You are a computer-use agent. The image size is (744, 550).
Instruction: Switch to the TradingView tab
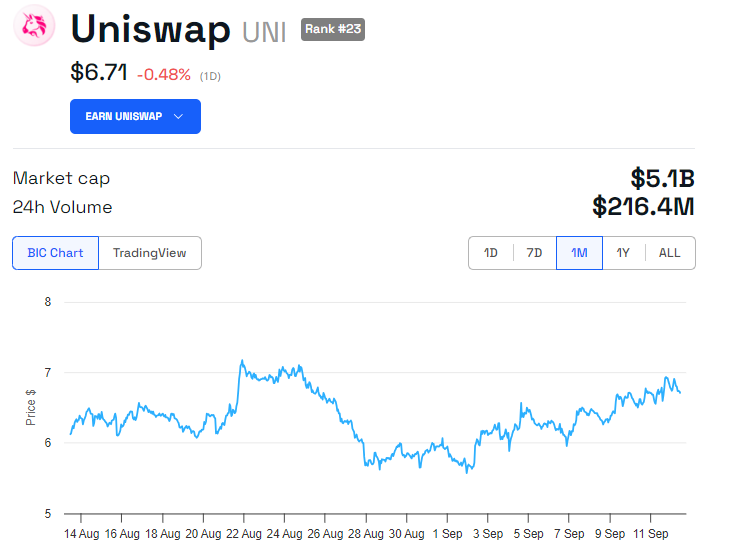tap(149, 253)
